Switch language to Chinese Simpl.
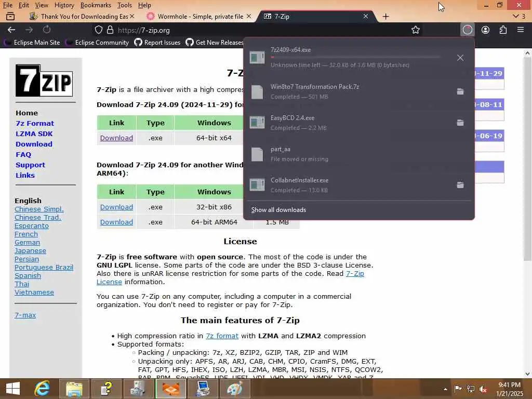This screenshot has height=399, width=532. pos(39,209)
